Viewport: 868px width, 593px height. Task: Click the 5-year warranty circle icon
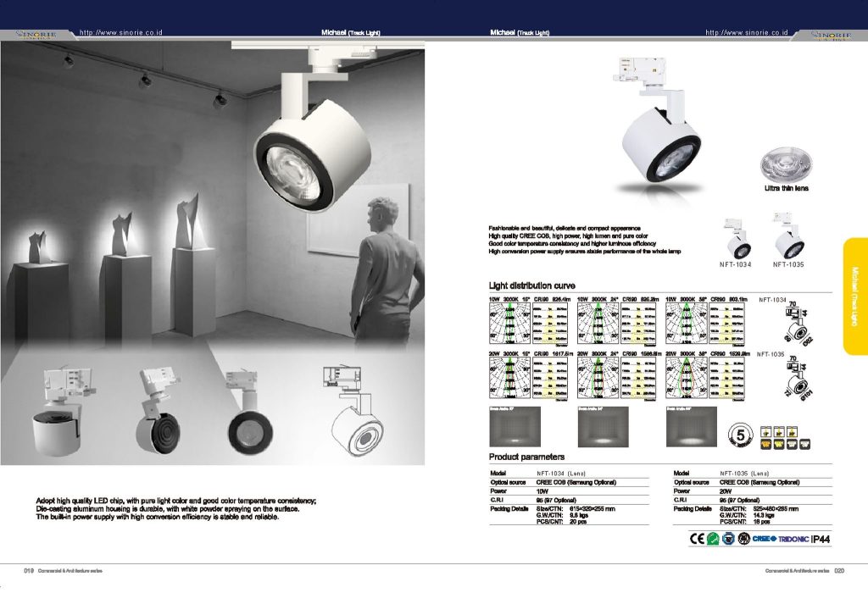(739, 435)
